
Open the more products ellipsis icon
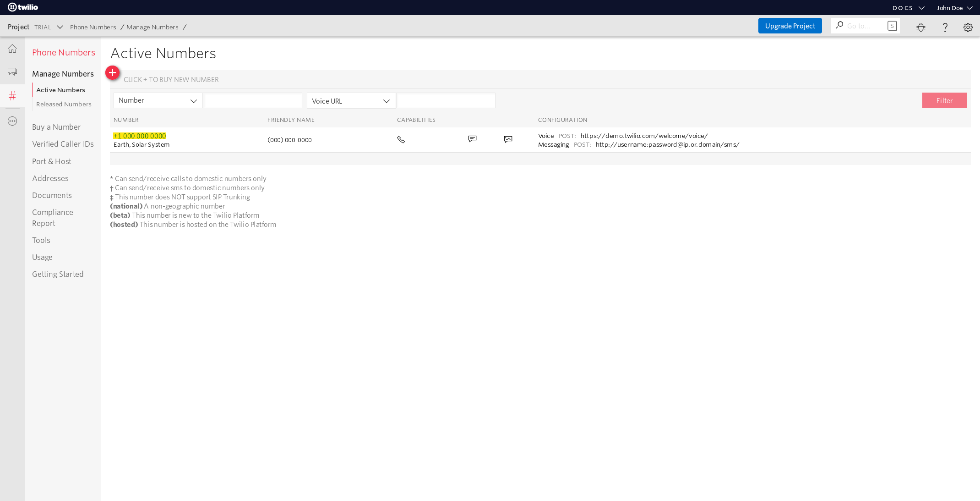coord(12,121)
